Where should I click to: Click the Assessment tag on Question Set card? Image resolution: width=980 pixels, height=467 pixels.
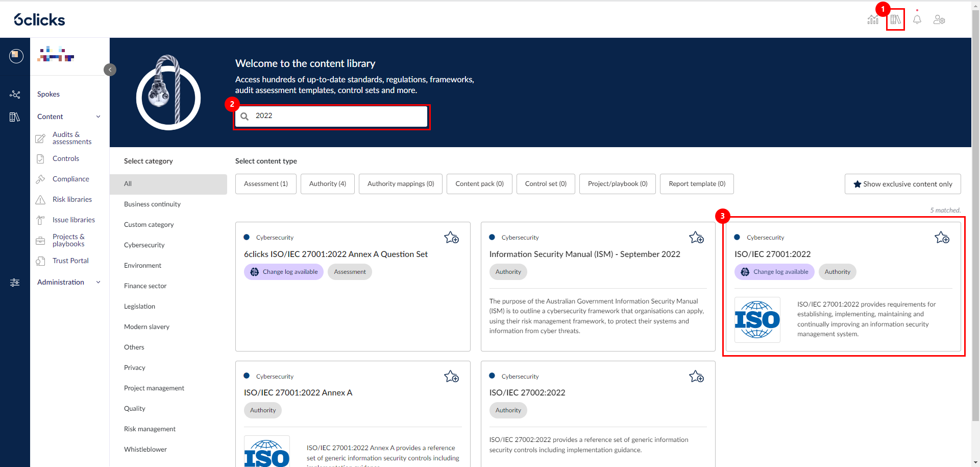point(350,272)
